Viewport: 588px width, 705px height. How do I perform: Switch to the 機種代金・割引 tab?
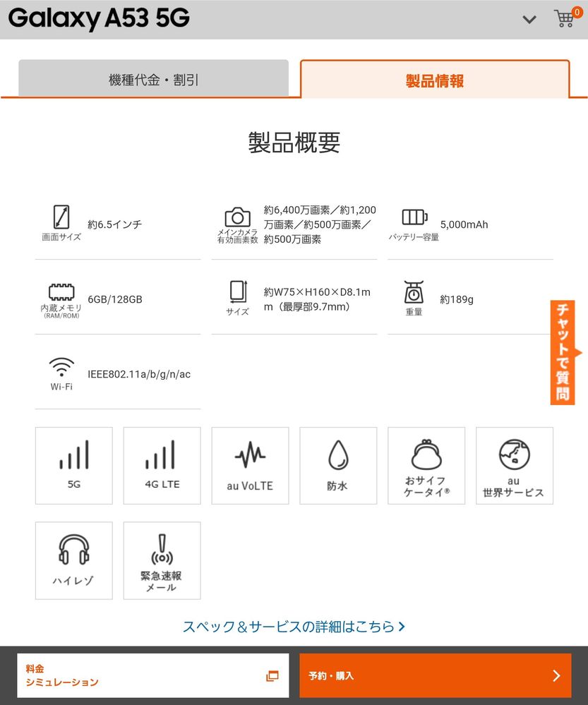tap(153, 78)
